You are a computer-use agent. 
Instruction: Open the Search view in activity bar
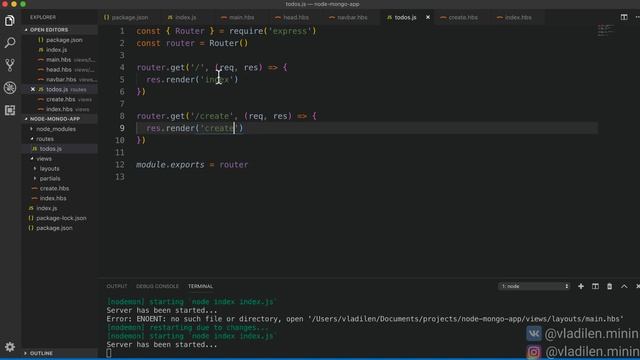[x=10, y=42]
